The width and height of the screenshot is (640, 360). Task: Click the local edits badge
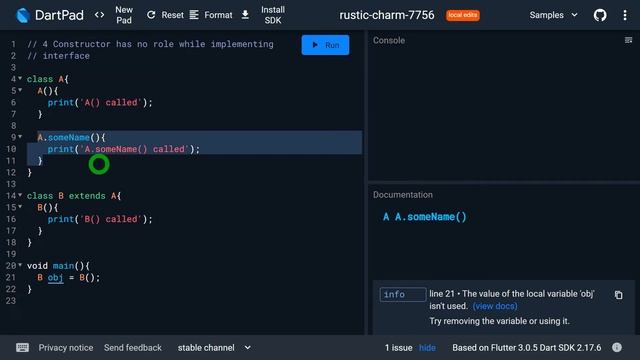pyautogui.click(x=462, y=15)
